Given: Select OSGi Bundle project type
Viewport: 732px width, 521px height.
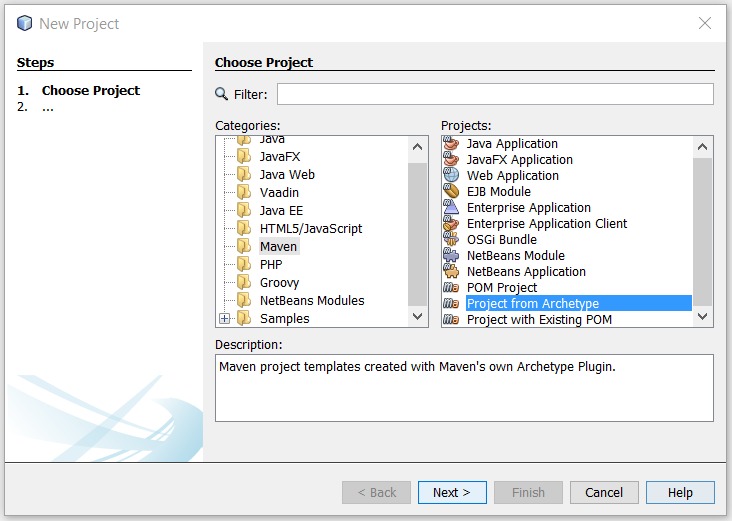Looking at the screenshot, I should tap(502, 239).
